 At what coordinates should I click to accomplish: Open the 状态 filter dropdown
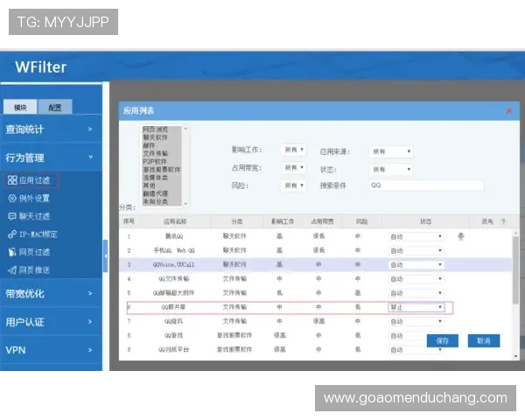point(391,170)
